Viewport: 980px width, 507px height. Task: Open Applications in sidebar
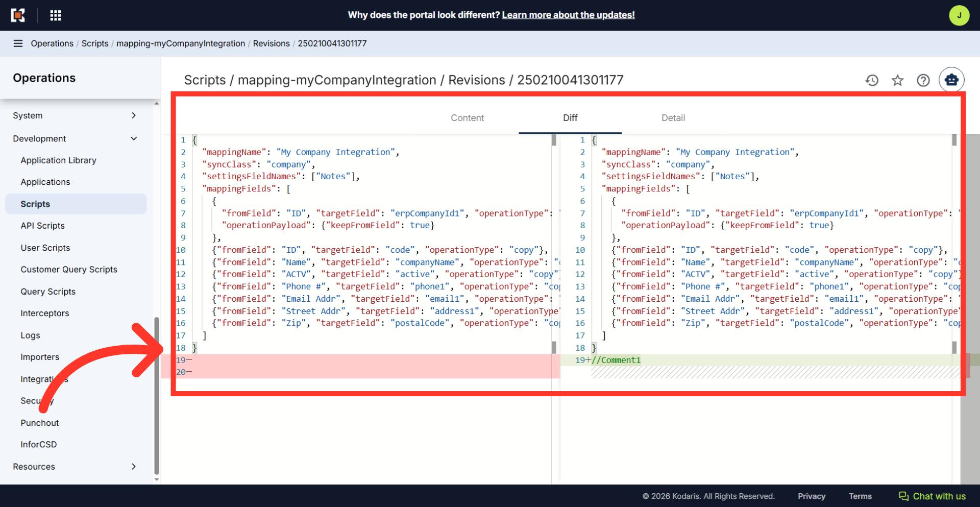(x=45, y=182)
